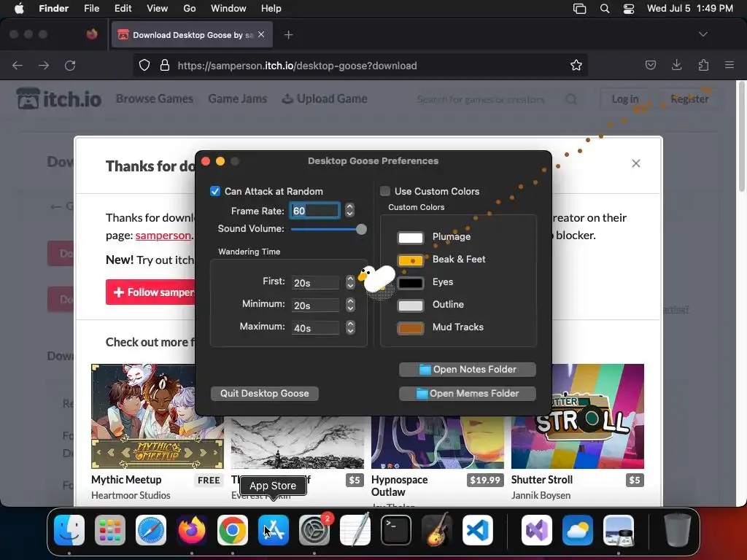Enable Use Custom Colors checkbox
The image size is (747, 560).
coord(385,191)
